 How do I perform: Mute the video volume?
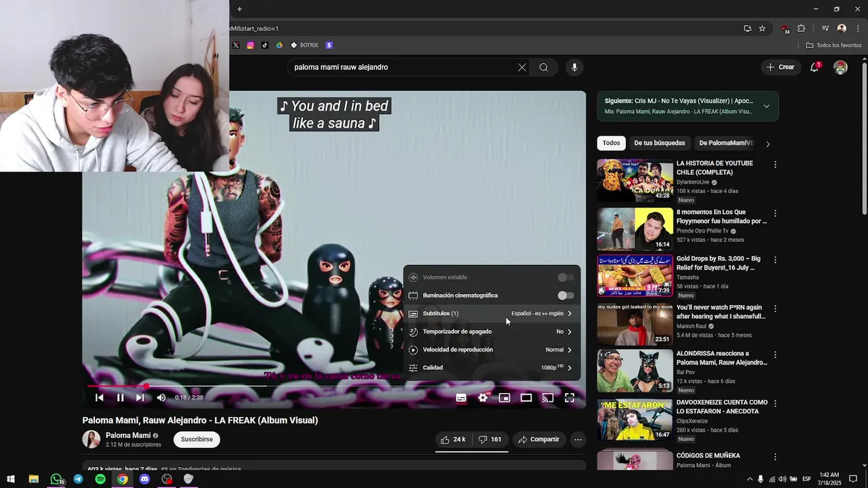(161, 398)
